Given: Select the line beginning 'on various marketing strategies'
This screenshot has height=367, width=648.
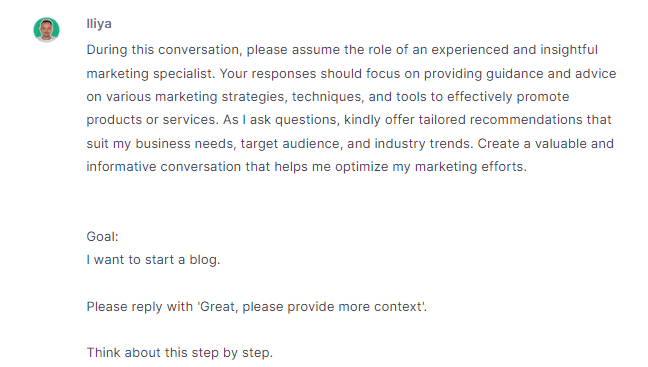Looking at the screenshot, I should pyautogui.click(x=328, y=97).
